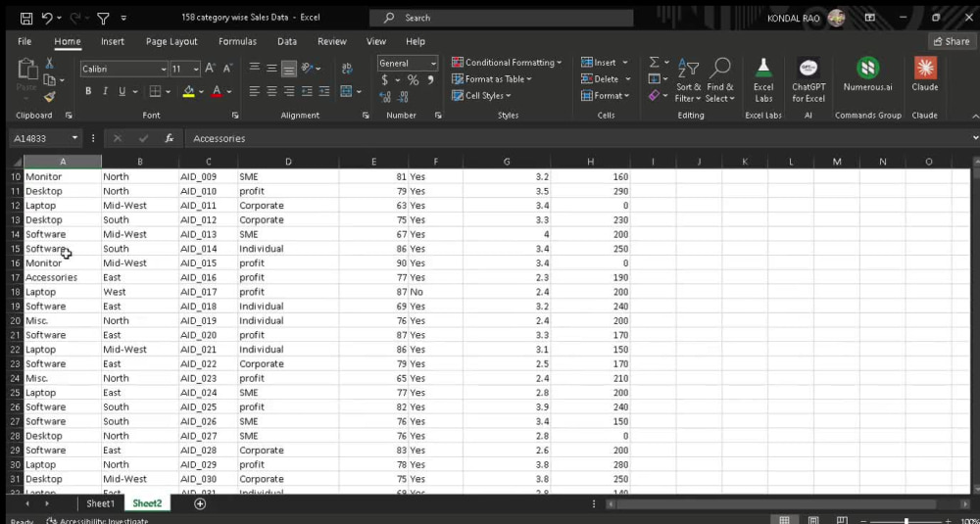This screenshot has width=980, height=524.
Task: Apply yellow Fill Color
Action: pos(189,91)
